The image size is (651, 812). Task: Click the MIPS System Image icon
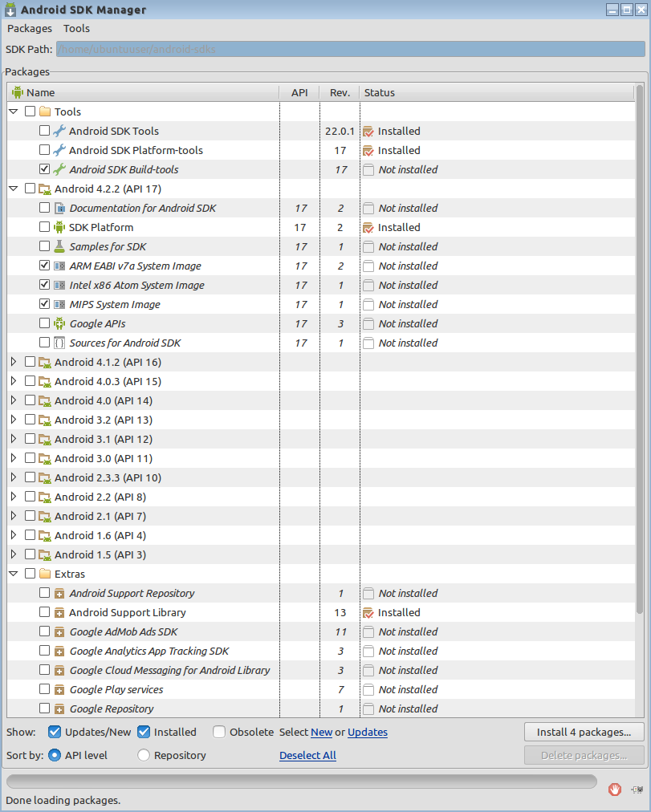pyautogui.click(x=59, y=305)
